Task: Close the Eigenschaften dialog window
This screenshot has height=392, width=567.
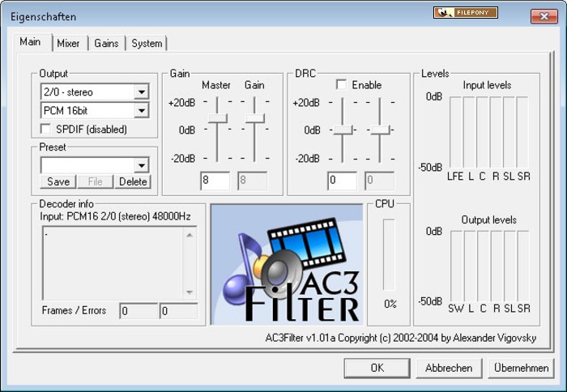Action: (x=544, y=16)
